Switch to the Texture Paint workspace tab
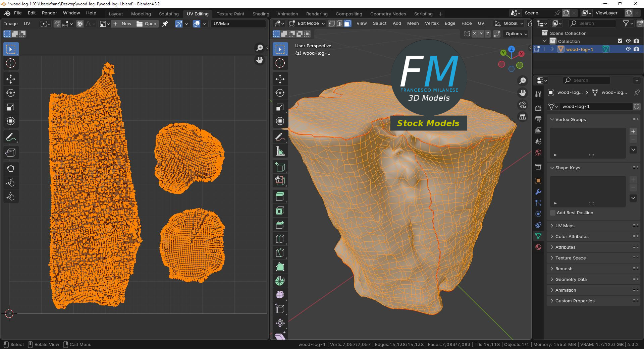This screenshot has height=349, width=644. [230, 14]
